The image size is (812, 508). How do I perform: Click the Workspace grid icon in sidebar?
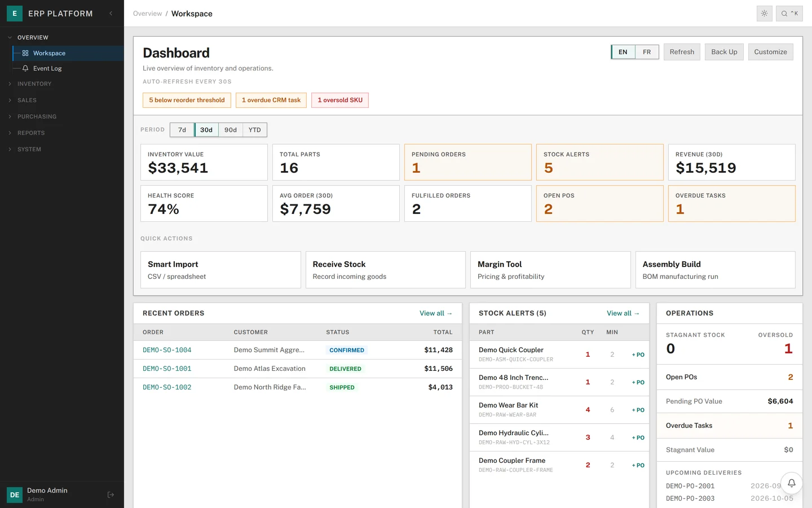point(25,53)
